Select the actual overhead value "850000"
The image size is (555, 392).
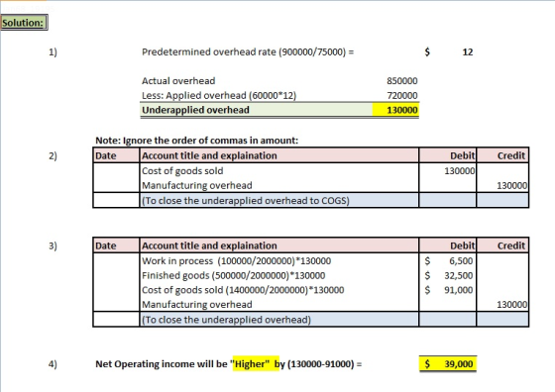(402, 81)
